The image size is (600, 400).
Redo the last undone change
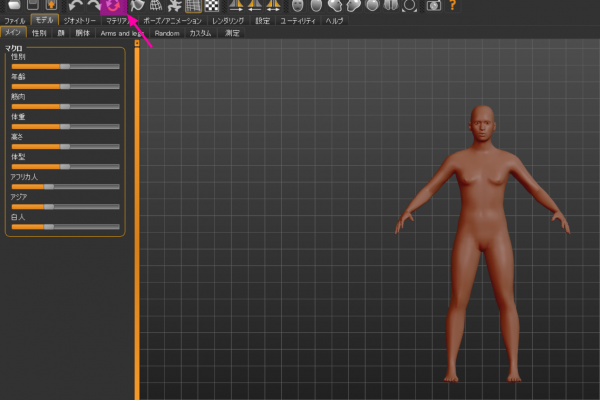[94, 5]
